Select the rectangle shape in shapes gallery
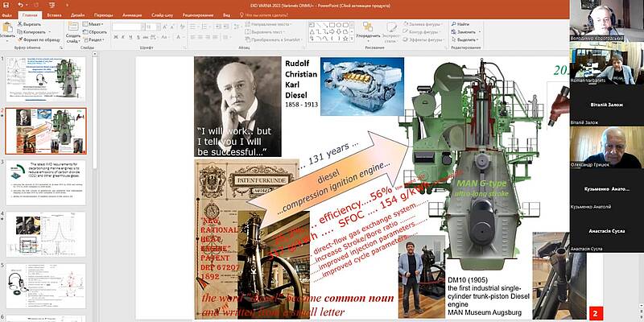The image size is (644, 322). (332, 25)
